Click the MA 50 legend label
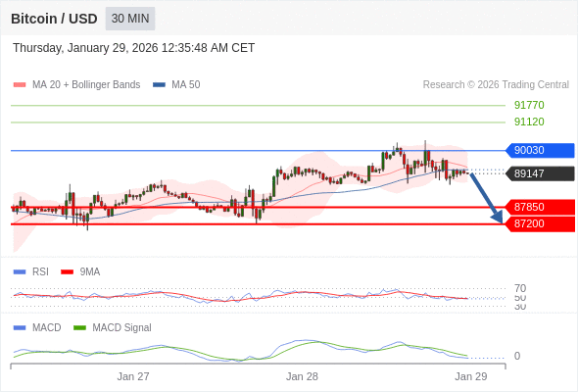This screenshot has height=392, width=578. point(186,85)
